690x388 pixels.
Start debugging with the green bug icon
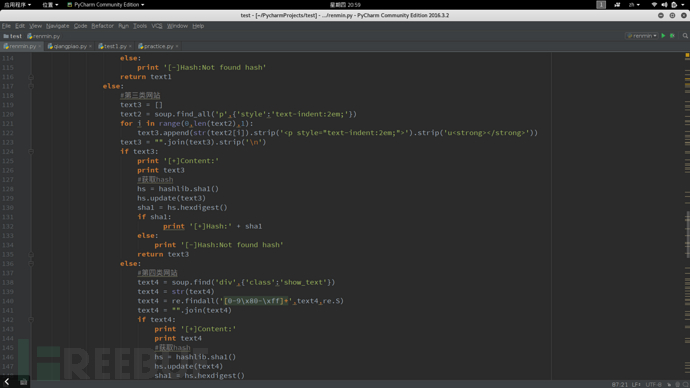click(x=672, y=36)
